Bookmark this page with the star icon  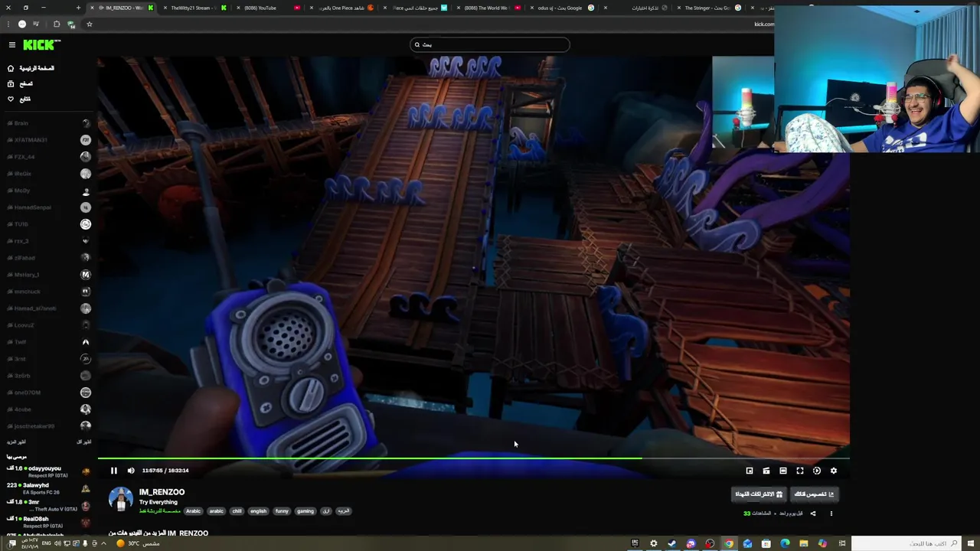point(89,24)
